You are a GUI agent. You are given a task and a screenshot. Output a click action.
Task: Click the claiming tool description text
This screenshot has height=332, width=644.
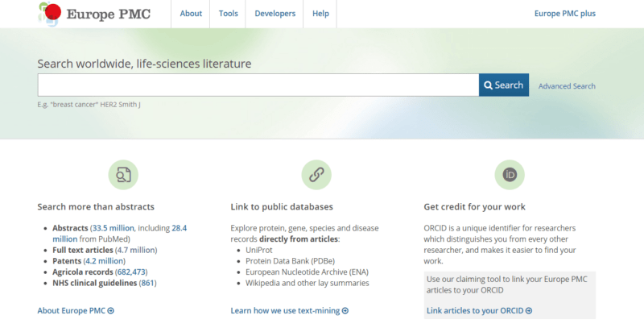[507, 284]
